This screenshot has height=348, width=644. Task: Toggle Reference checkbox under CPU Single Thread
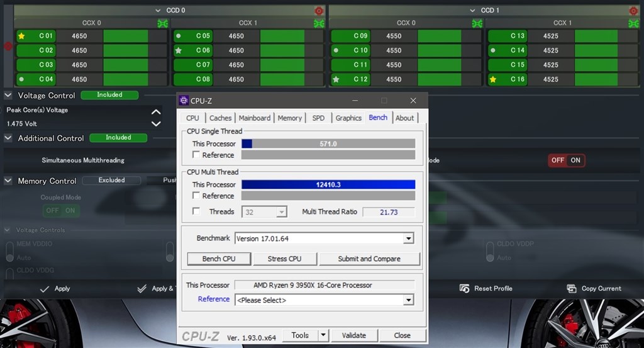[196, 155]
